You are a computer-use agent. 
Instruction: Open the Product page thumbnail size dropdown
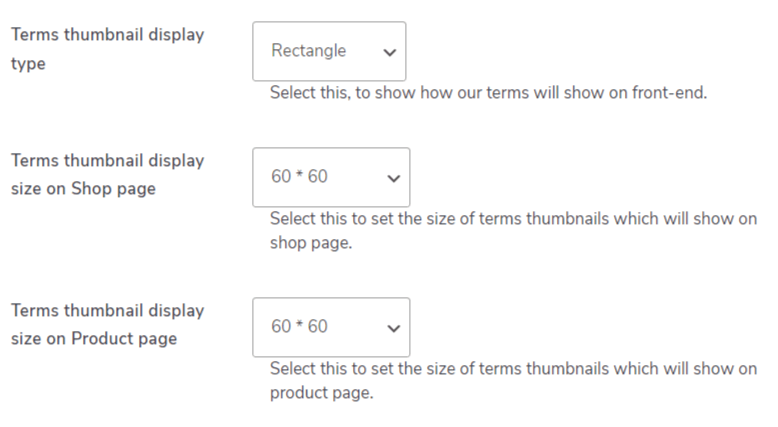coord(331,327)
